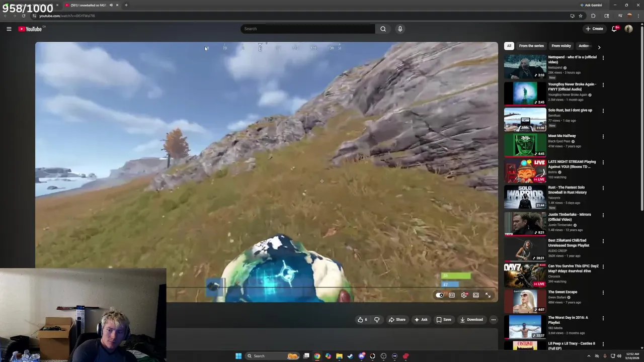
Task: Open Meet Me Halfway video thumbnail
Action: [x=525, y=145]
